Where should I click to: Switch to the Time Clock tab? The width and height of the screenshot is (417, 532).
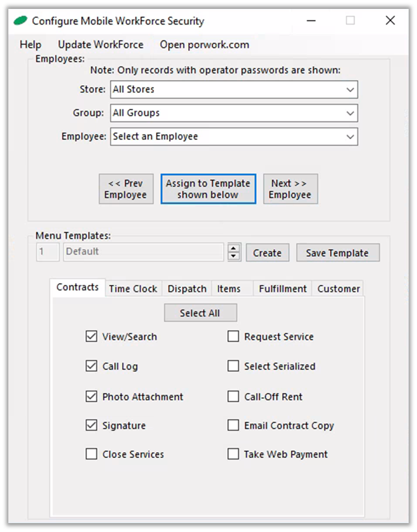(133, 289)
